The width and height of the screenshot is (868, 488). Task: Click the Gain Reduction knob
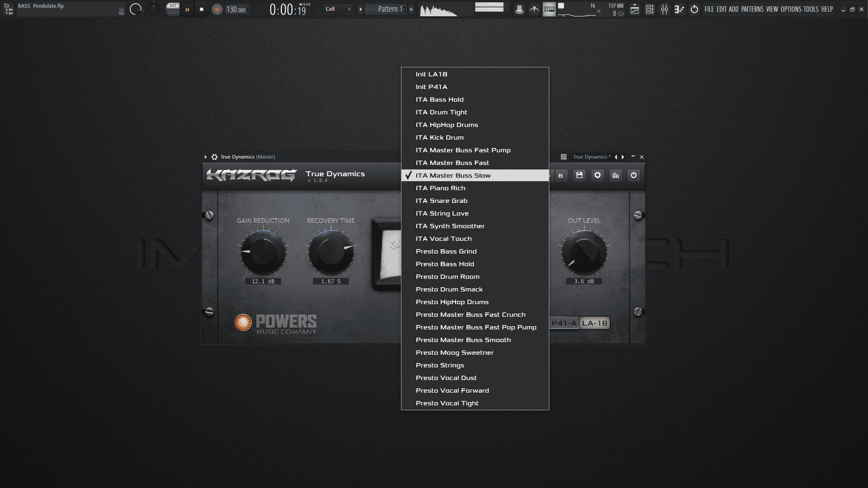point(263,252)
